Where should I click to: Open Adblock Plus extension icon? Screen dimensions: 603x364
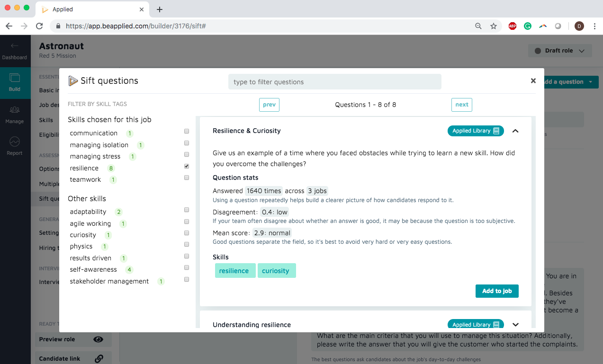pos(512,27)
